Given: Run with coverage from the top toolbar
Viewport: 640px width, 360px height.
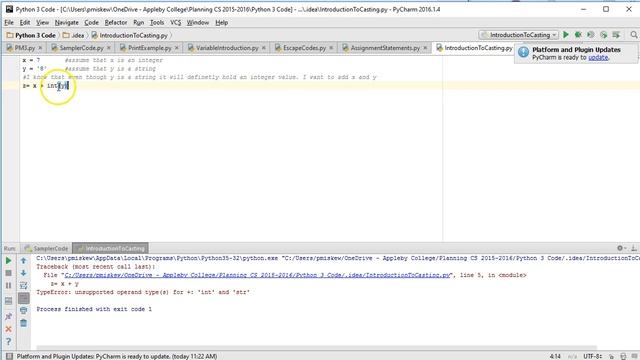Looking at the screenshot, I should [591, 35].
